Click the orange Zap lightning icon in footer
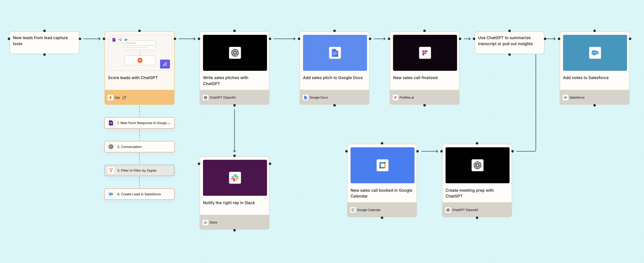The width and height of the screenshot is (644, 263). (110, 97)
